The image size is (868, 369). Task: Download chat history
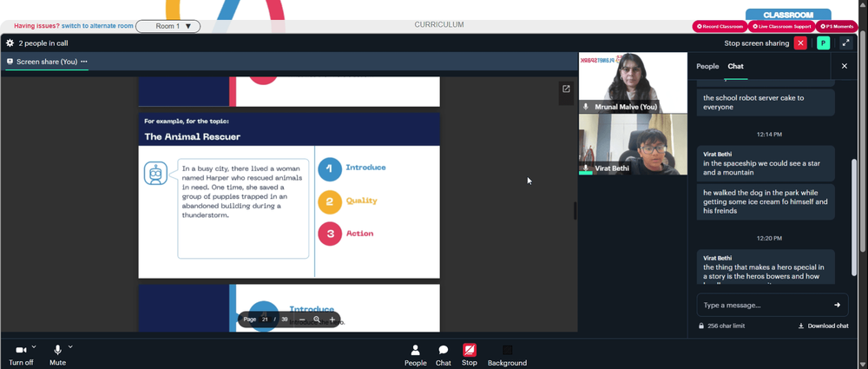[x=823, y=326]
